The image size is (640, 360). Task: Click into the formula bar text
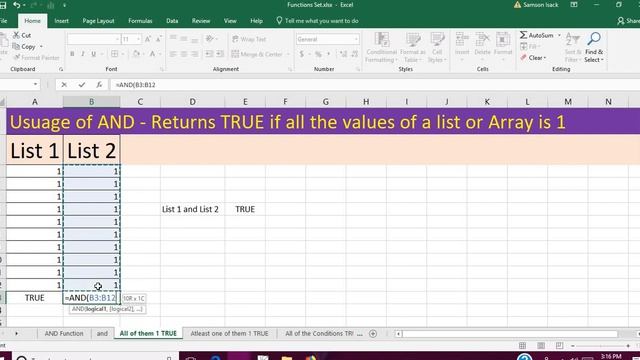135,85
